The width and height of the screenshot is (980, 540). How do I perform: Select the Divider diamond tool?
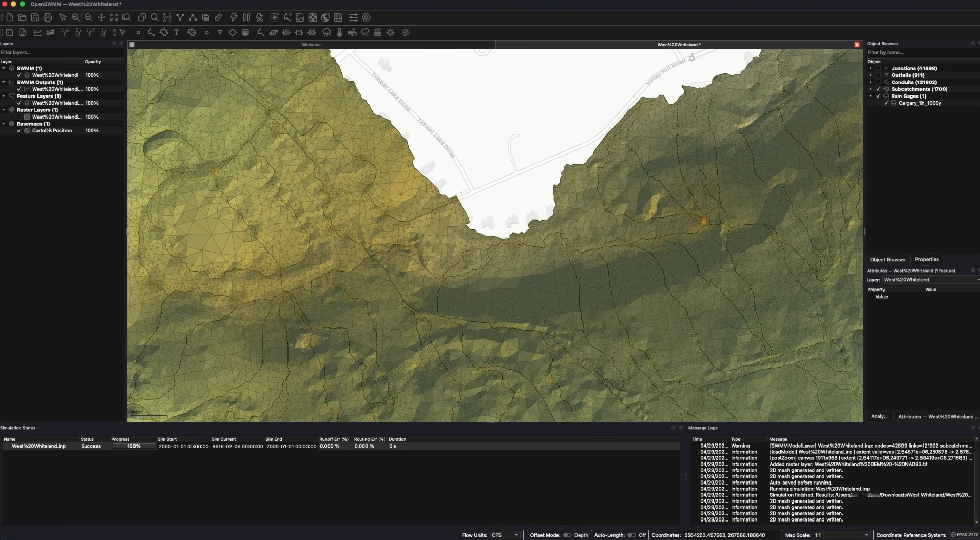[x=233, y=32]
